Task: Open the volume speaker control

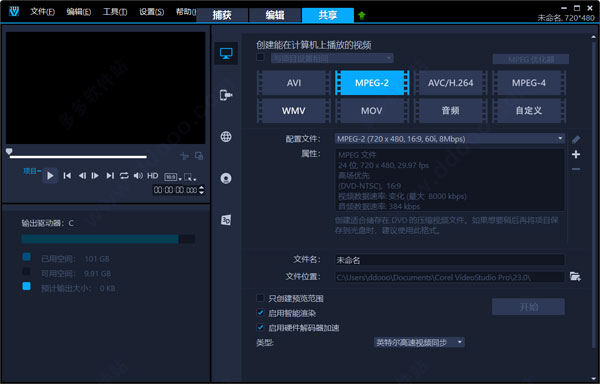Action: [138, 176]
